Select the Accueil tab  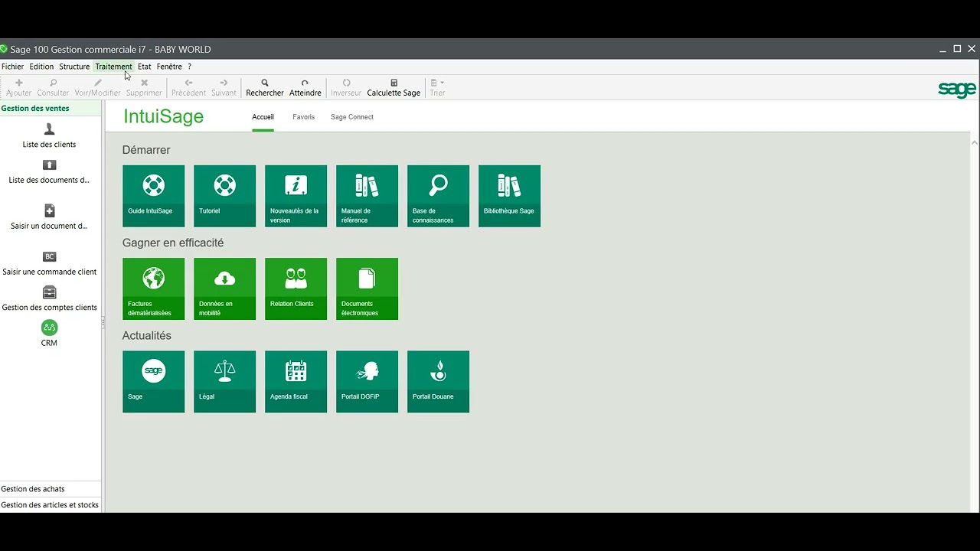tap(263, 117)
